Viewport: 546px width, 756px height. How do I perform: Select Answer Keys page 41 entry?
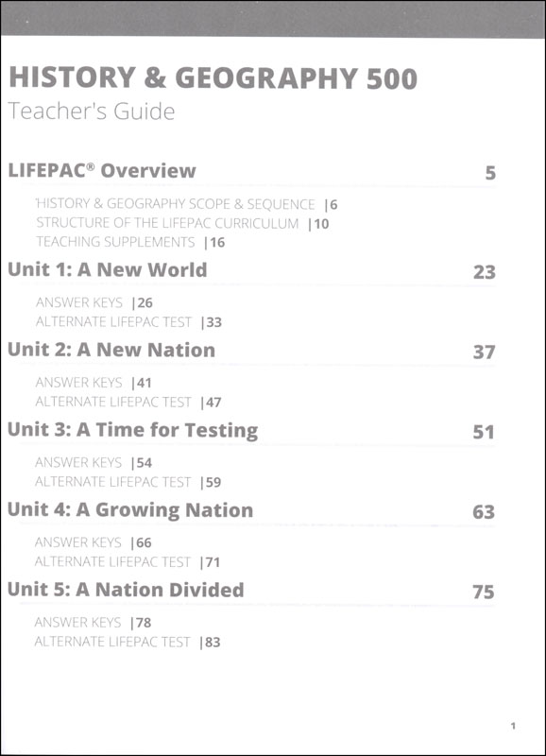(x=94, y=383)
